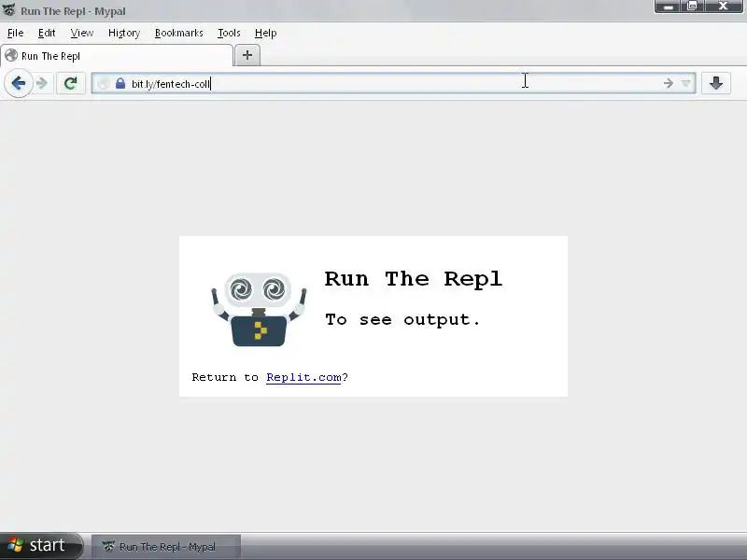Image resolution: width=747 pixels, height=560 pixels.
Task: Open the Downloads button
Action: (x=715, y=83)
